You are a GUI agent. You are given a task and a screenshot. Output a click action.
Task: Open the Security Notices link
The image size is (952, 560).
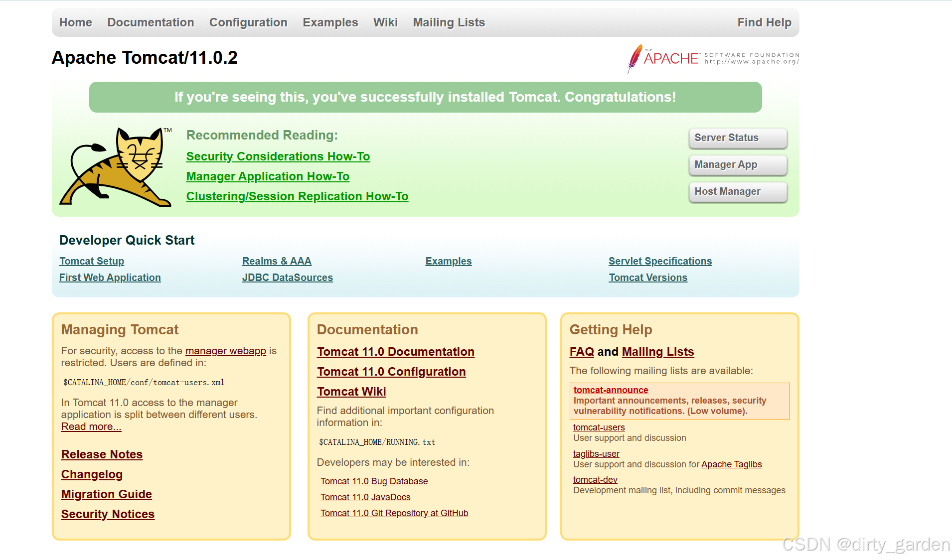[108, 514]
